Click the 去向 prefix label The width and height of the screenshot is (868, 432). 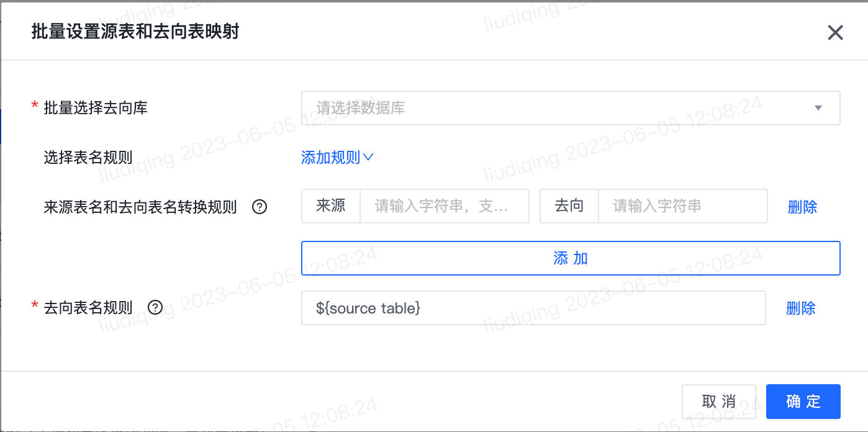click(569, 206)
